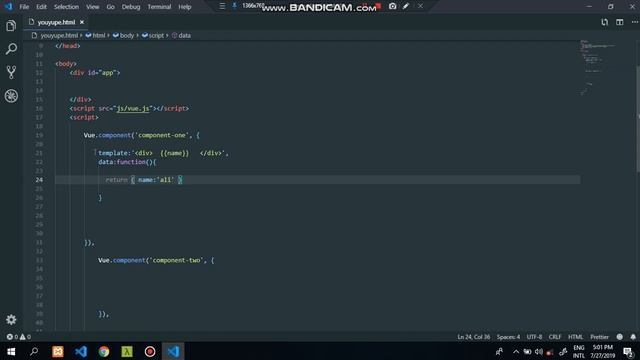Open the Debug view icon in activity bar
Image resolution: width=640 pixels, height=360 pixels.
click(11, 96)
